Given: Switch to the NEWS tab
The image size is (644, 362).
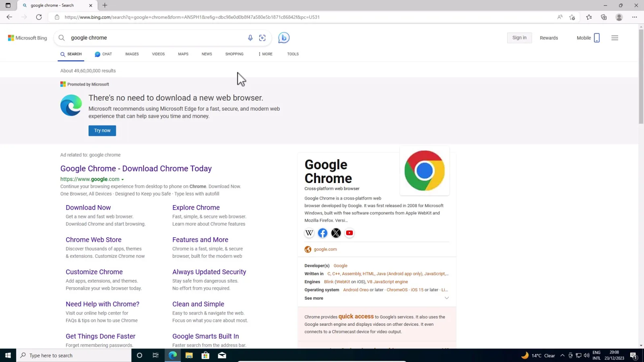Looking at the screenshot, I should 207,54.
